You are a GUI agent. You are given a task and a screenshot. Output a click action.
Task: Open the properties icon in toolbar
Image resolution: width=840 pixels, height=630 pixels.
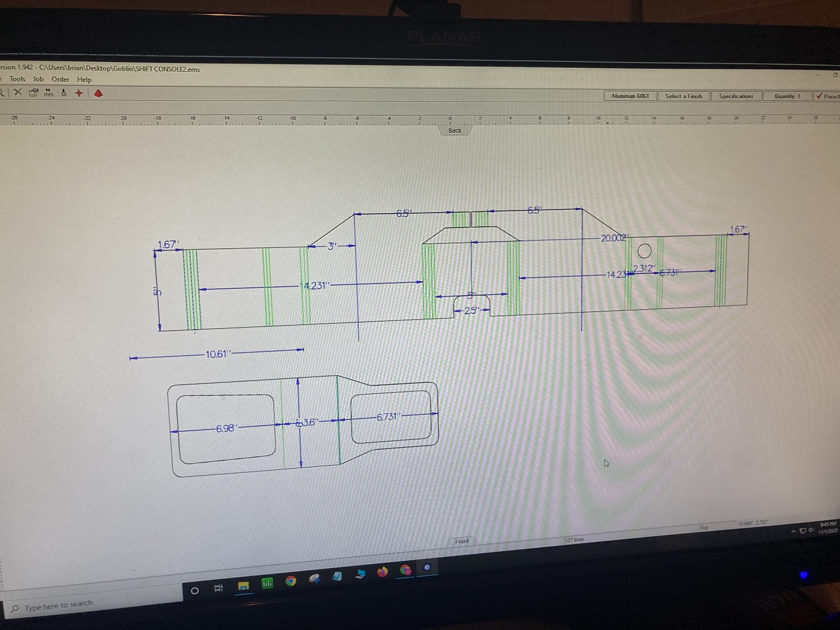click(34, 93)
